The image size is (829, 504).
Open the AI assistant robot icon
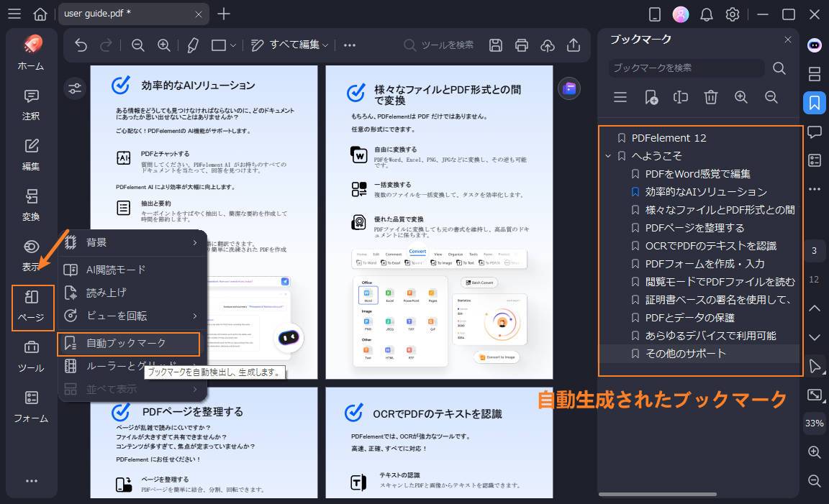(x=814, y=45)
